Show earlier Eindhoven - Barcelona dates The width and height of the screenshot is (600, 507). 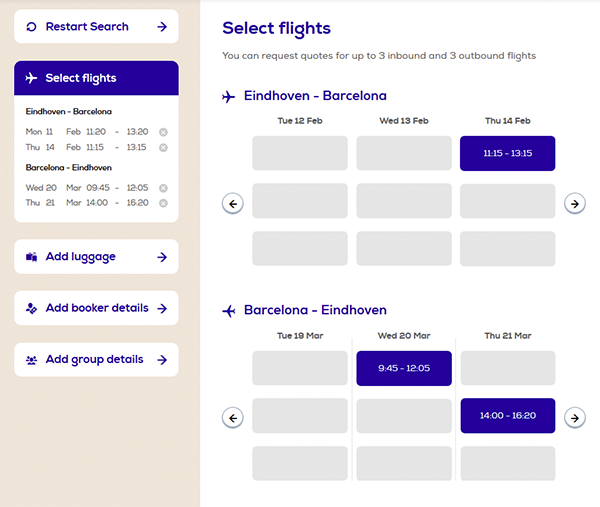coord(233,204)
